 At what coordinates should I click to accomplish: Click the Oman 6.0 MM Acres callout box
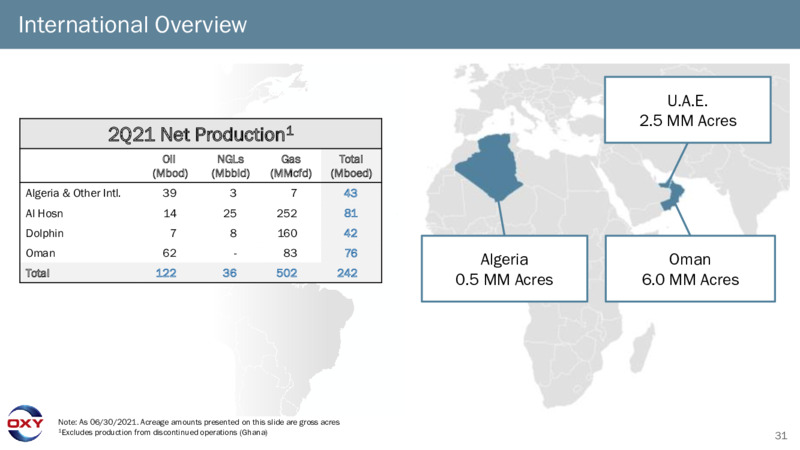[690, 269]
